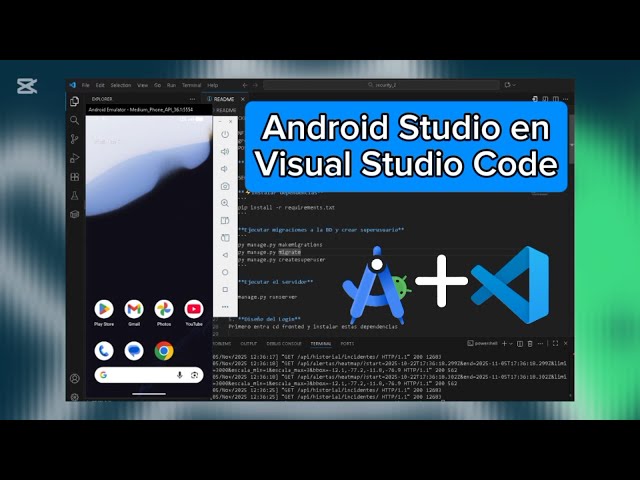Open the Extensions view
The image size is (640, 480).
(74, 177)
